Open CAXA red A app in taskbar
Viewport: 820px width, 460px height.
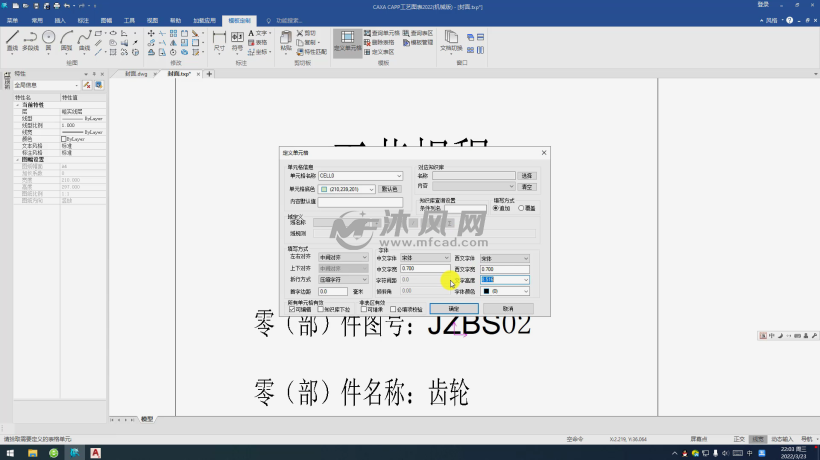coord(95,453)
